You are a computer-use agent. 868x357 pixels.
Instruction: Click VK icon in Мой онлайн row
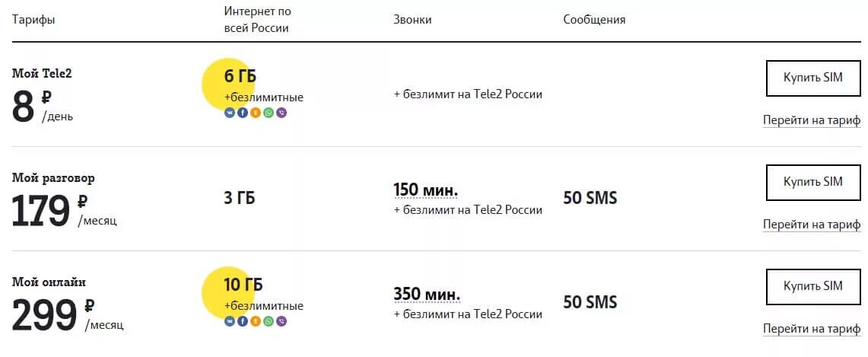(x=230, y=321)
